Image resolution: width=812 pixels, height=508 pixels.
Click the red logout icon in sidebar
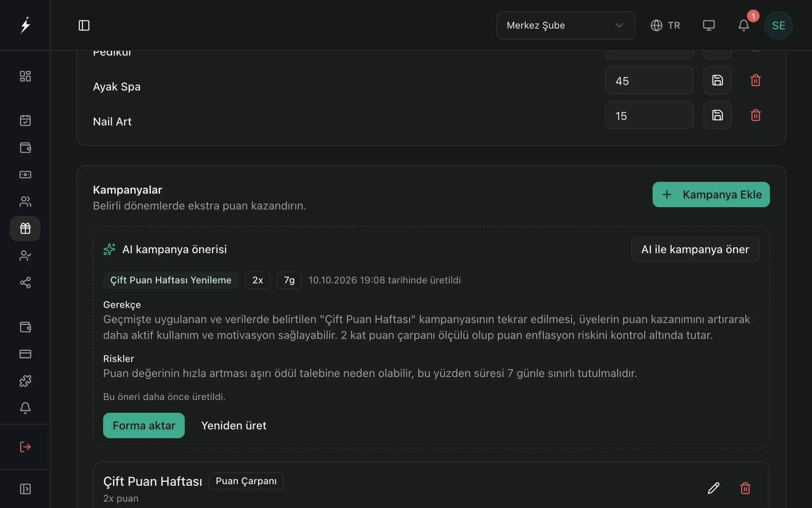click(25, 447)
